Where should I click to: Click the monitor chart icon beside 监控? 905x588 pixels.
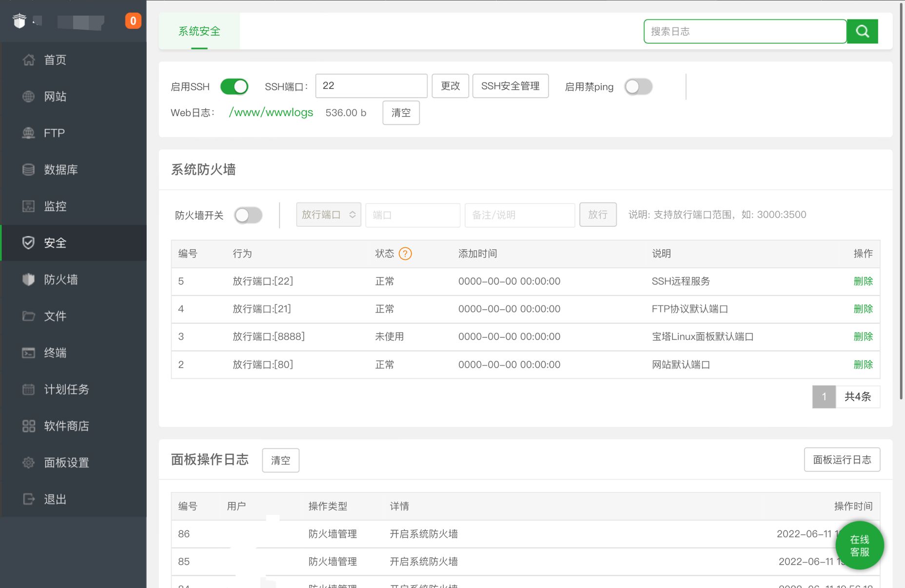[29, 206]
